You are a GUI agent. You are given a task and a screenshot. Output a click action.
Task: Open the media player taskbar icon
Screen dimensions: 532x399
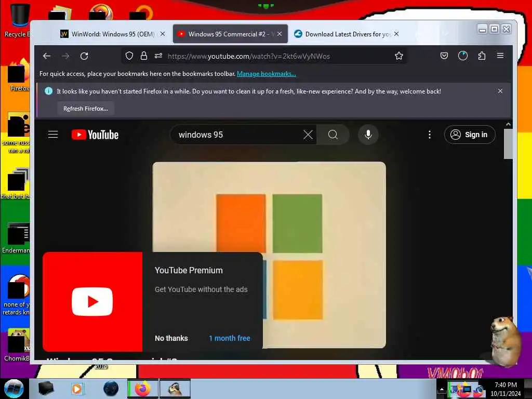pyautogui.click(x=77, y=389)
